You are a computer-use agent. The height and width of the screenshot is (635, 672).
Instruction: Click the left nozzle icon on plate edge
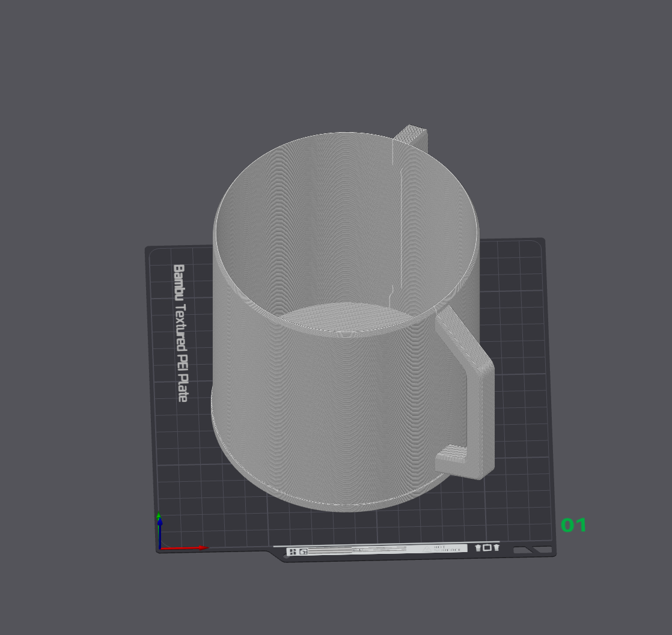point(478,548)
